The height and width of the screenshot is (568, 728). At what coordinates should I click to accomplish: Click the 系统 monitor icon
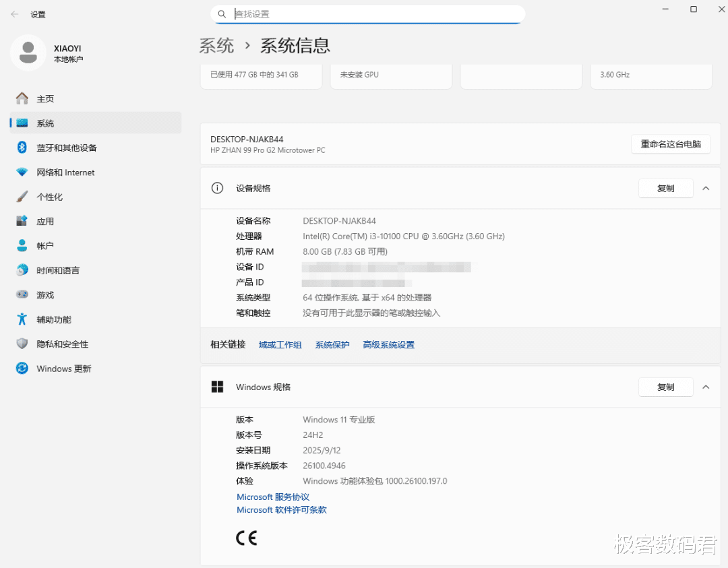tap(22, 123)
